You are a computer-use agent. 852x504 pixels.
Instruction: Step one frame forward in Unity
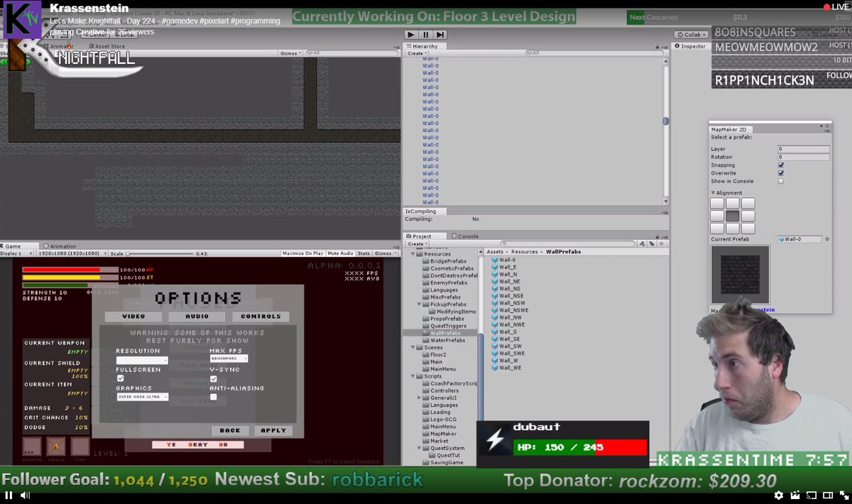tap(440, 34)
